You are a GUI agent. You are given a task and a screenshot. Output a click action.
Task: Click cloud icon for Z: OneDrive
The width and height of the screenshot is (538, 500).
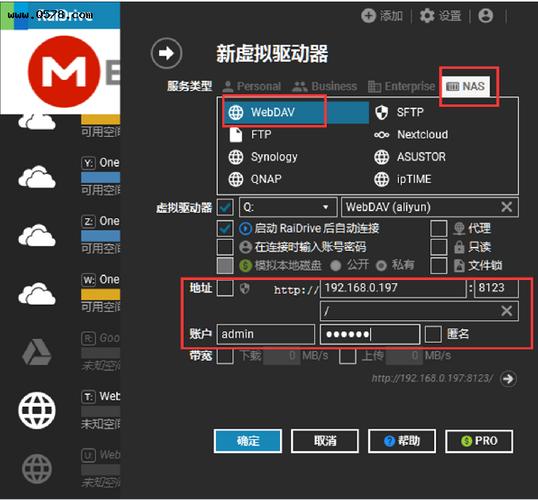pyautogui.click(x=37, y=235)
